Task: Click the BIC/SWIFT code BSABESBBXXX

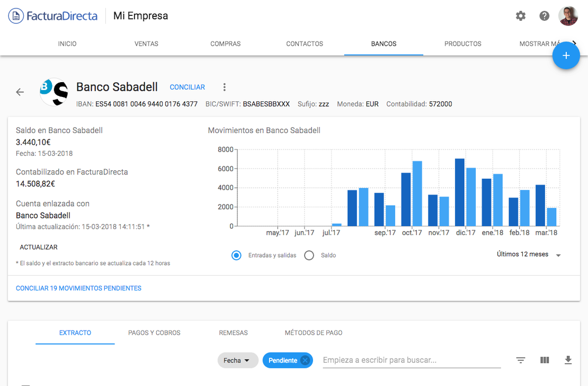Action: point(266,104)
